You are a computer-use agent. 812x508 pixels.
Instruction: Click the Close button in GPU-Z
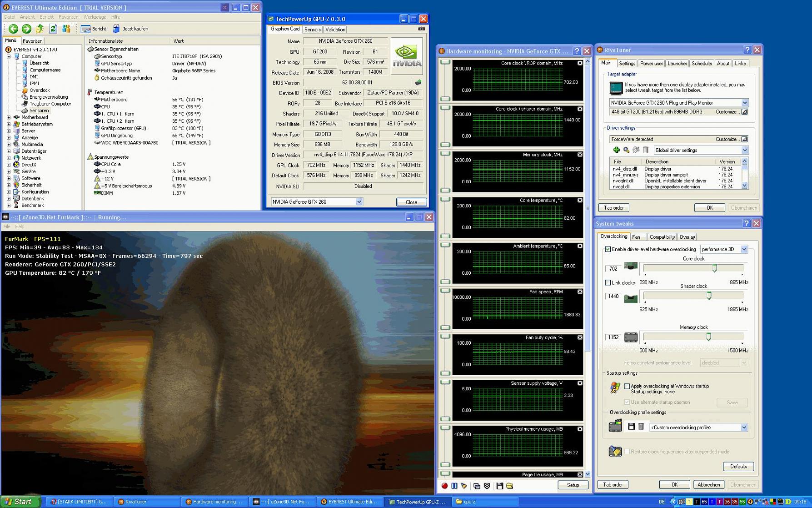point(411,202)
